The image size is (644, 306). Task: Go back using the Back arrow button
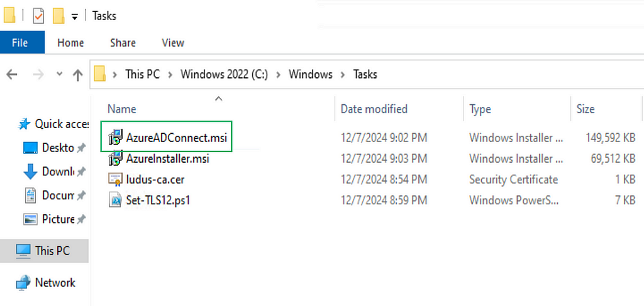11,74
